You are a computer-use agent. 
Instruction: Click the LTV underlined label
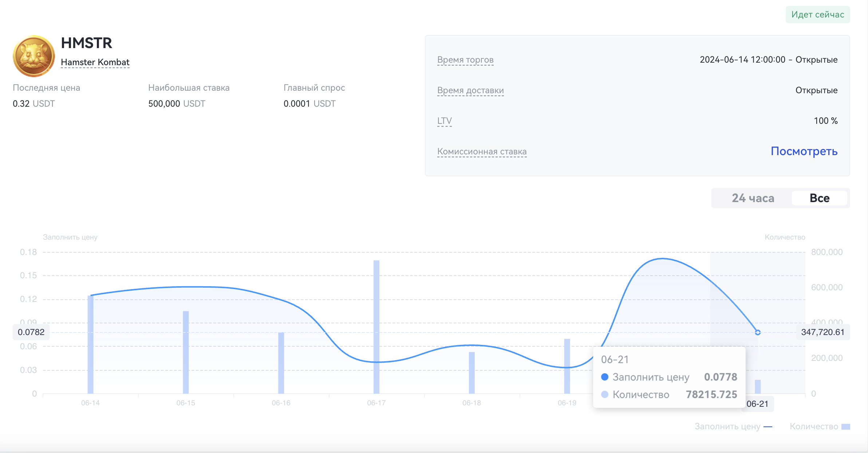point(444,121)
